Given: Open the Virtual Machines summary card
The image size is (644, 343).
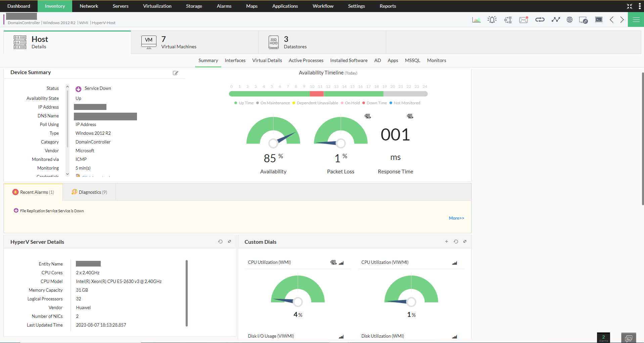Looking at the screenshot, I should 195,42.
